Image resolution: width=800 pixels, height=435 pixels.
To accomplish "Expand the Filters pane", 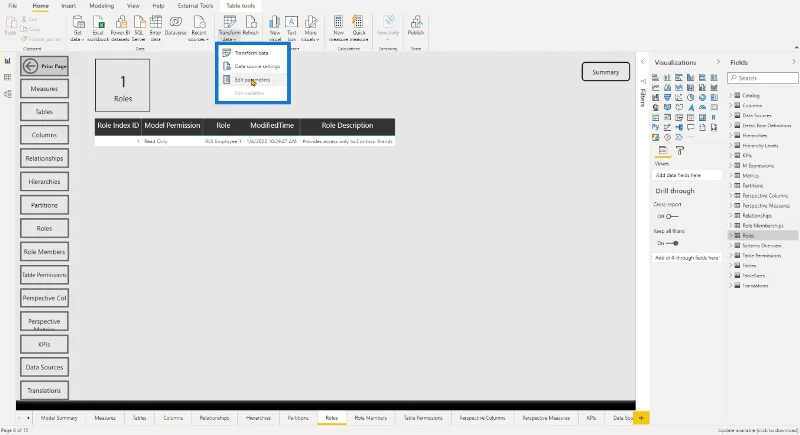I will coord(642,62).
